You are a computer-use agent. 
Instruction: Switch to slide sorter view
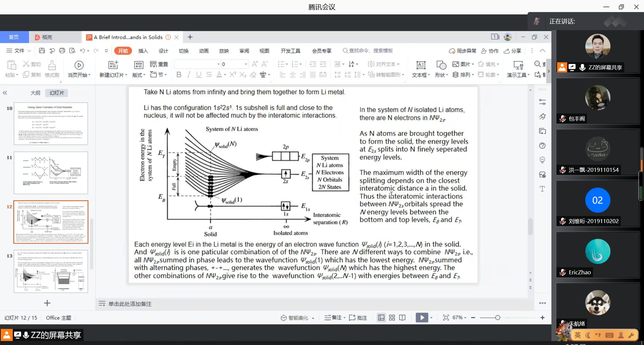point(392,318)
